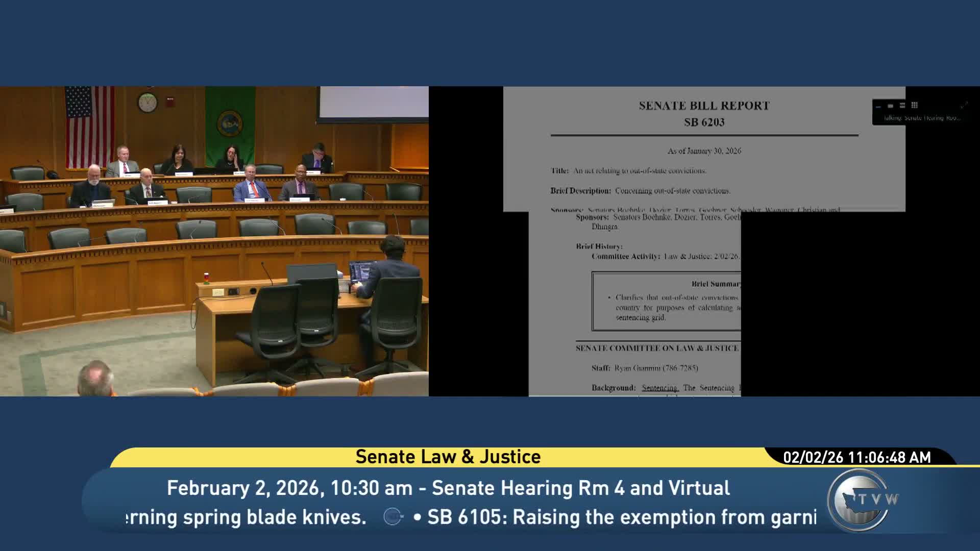Click the 'SENATE BILL REPORT' heading
This screenshot has width=980, height=551.
coord(704,106)
